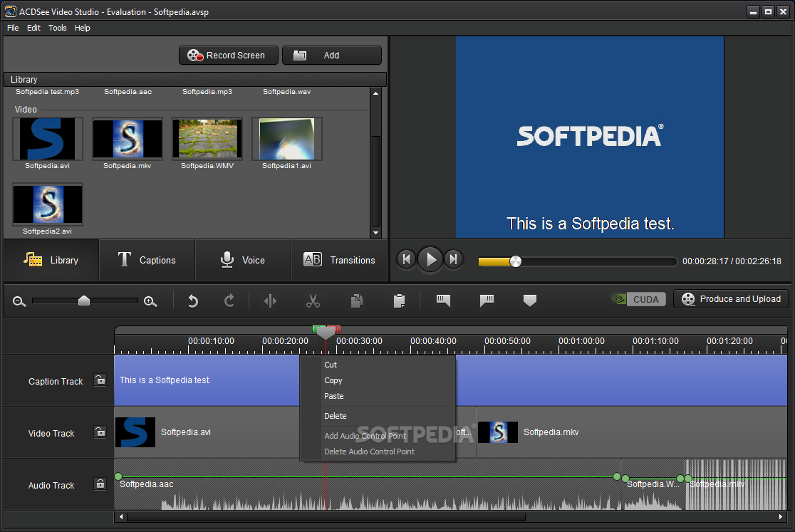Click the scissors Cut icon
Image resolution: width=795 pixels, height=532 pixels.
tap(313, 301)
